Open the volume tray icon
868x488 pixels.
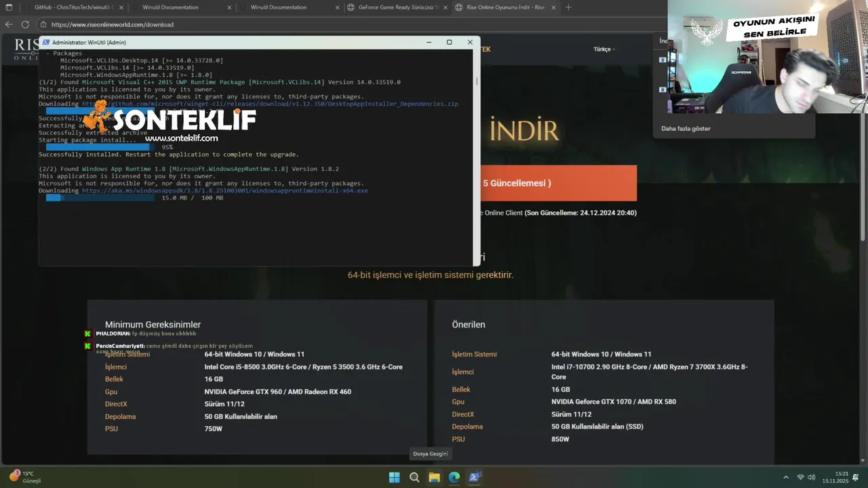(x=812, y=477)
